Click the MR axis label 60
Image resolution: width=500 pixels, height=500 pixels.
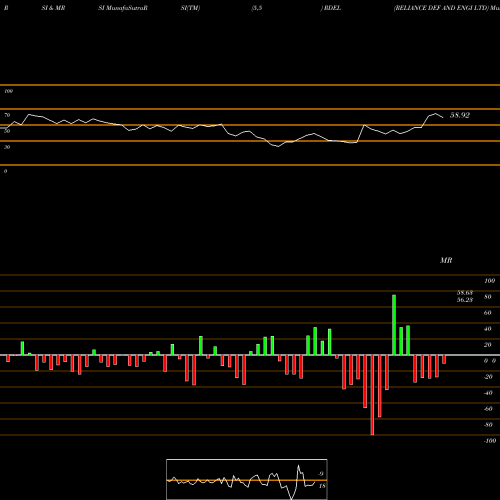tap(488, 313)
